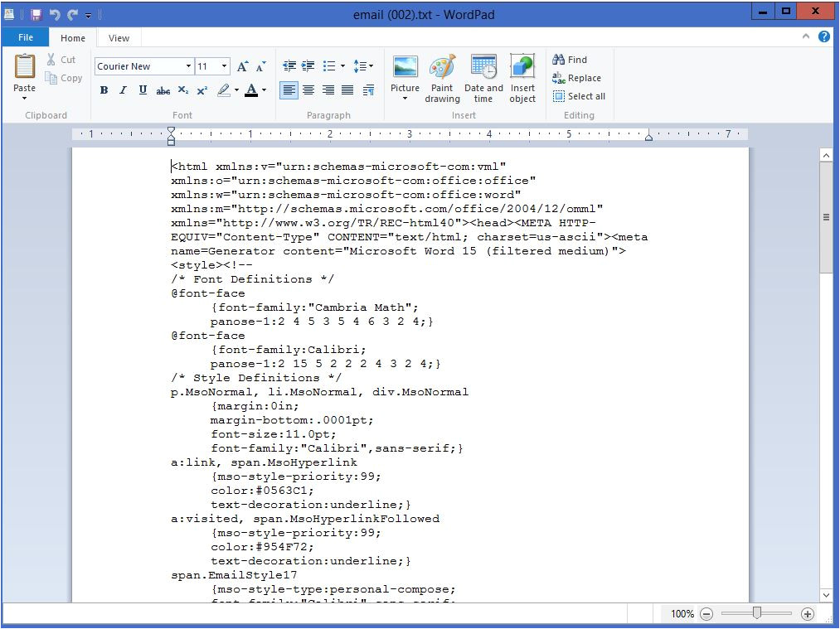Click the Insert object icon
This screenshot has height=629, width=840.
[x=522, y=67]
